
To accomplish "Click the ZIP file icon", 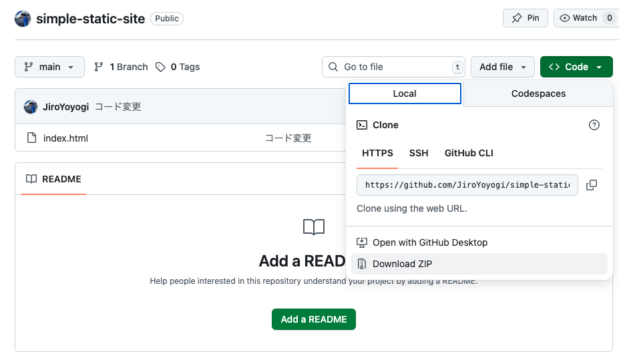I will click(362, 264).
